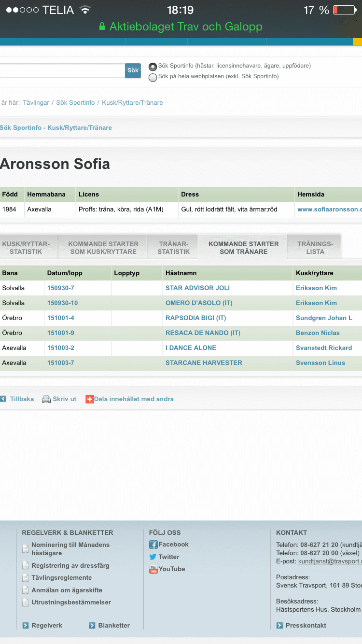Open the Presskontakt footer link
The height and width of the screenshot is (644, 362).
coord(306,626)
